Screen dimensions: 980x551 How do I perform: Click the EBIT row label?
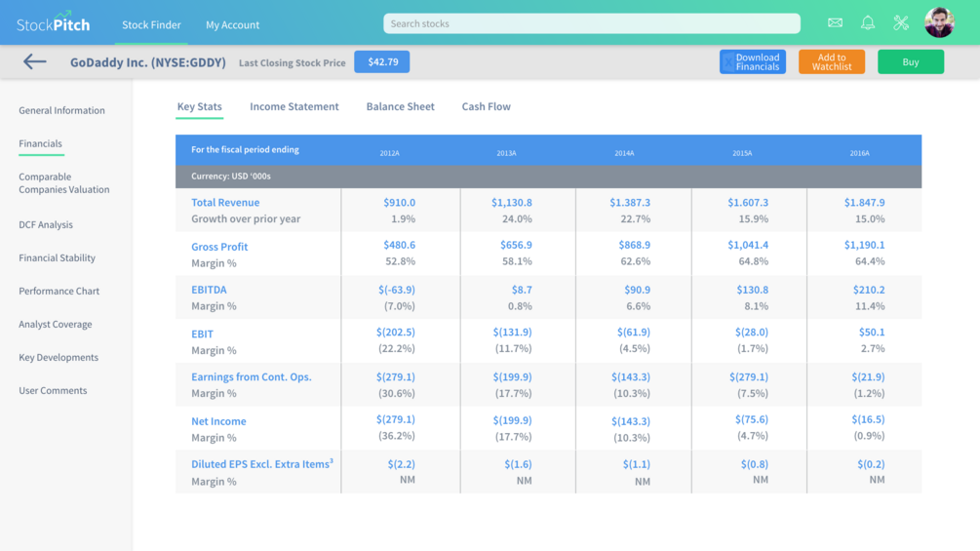tap(202, 335)
